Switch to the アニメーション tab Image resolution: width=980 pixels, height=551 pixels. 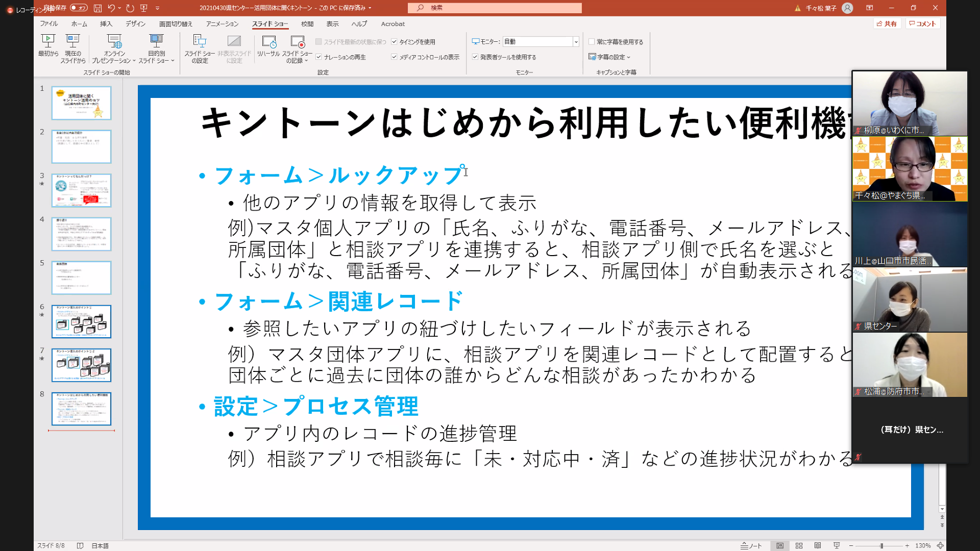(222, 23)
